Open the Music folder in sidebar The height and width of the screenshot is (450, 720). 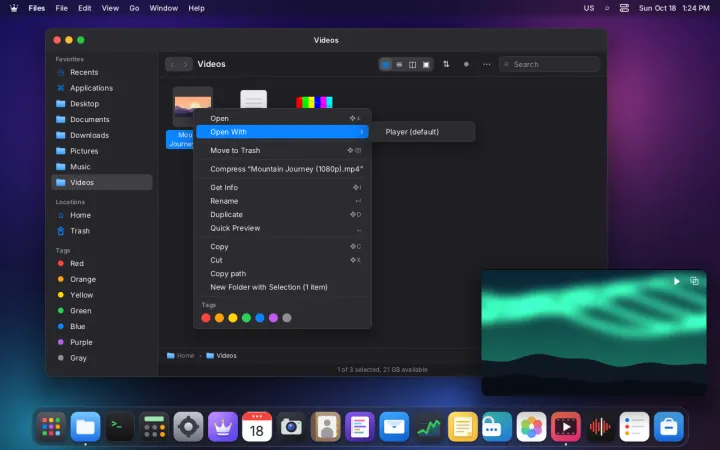(101, 167)
